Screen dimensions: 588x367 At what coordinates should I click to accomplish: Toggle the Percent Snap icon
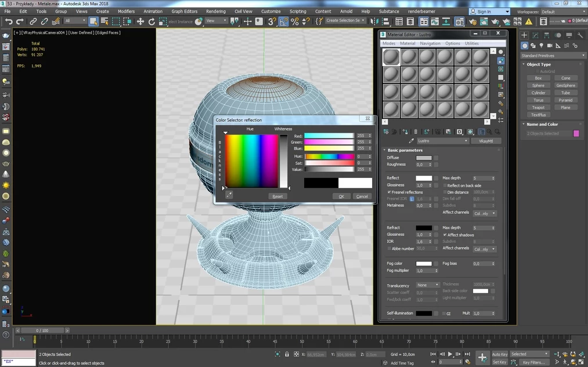pyautogui.click(x=295, y=21)
